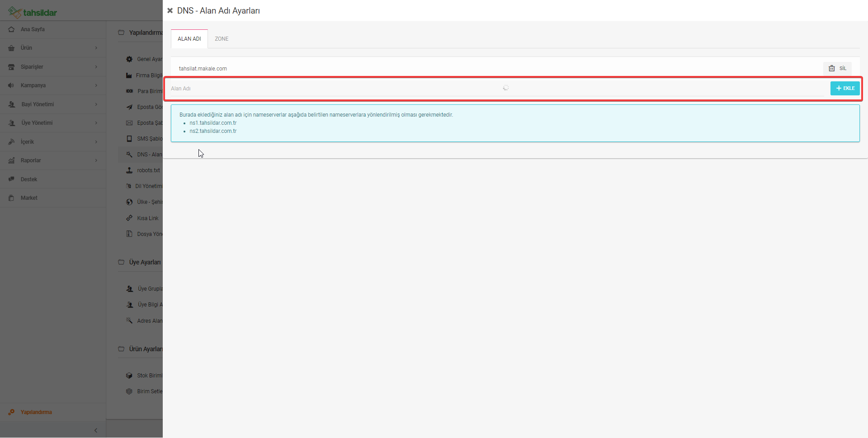Click the DNS - Alan Adı plug icon
This screenshot has height=438, width=868.
tap(129, 155)
